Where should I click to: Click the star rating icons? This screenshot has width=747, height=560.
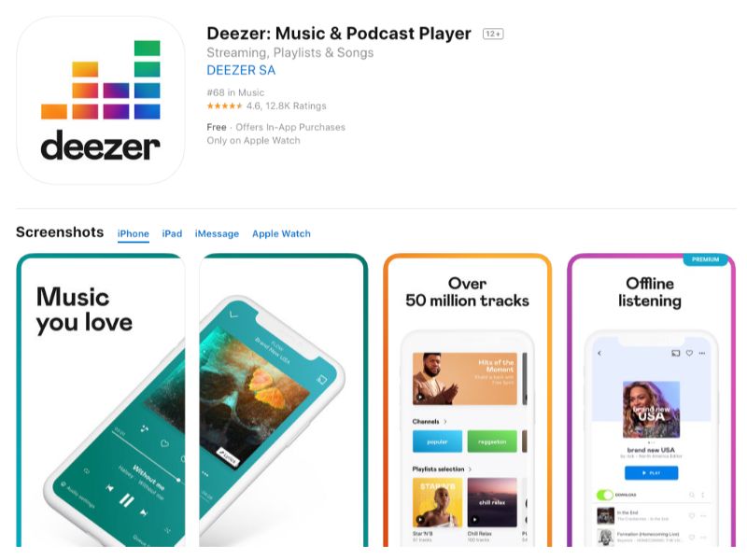(x=224, y=105)
